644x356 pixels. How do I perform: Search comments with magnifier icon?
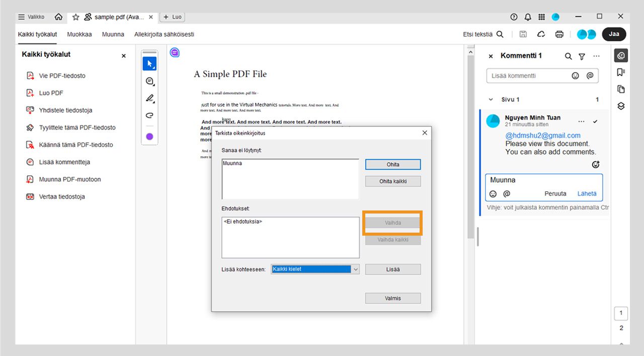pyautogui.click(x=568, y=56)
